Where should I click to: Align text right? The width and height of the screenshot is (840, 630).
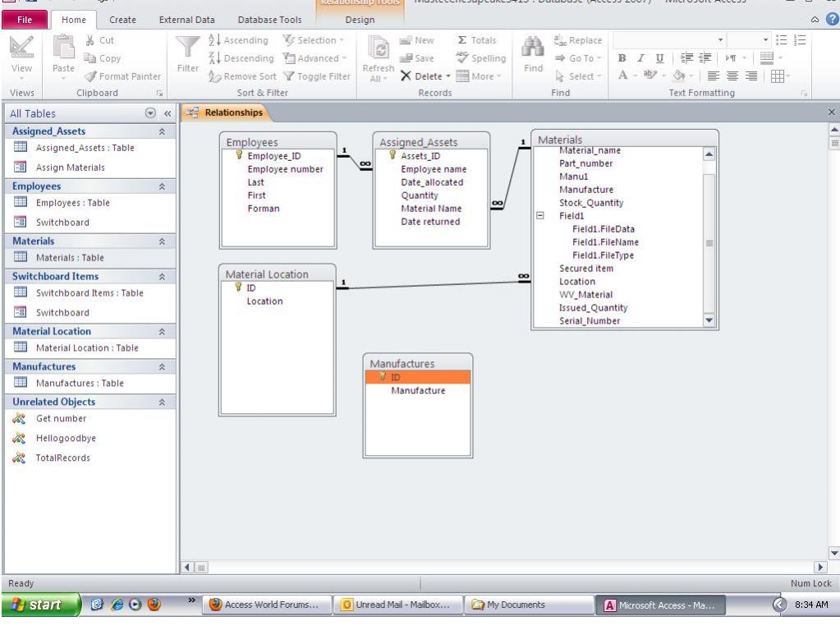pyautogui.click(x=751, y=76)
